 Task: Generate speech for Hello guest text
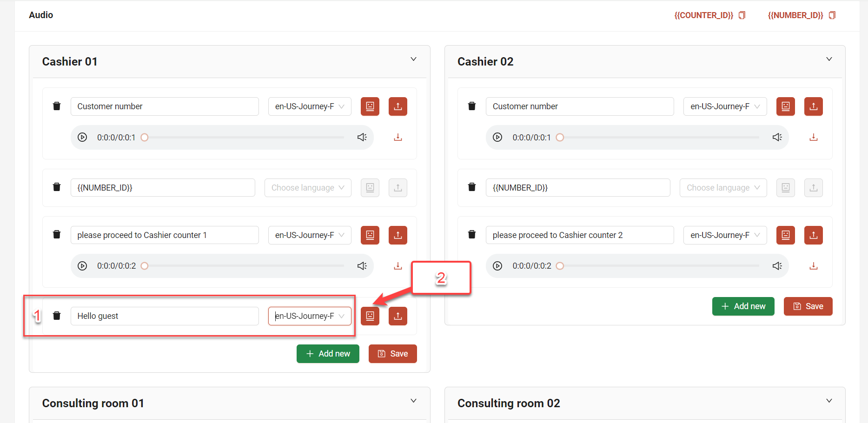pos(370,316)
